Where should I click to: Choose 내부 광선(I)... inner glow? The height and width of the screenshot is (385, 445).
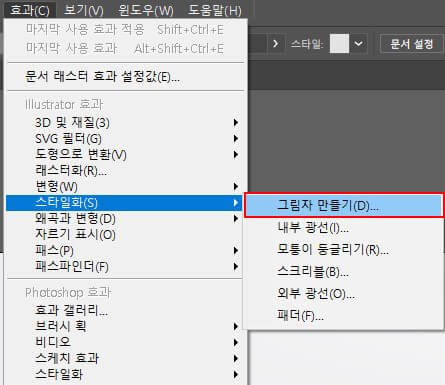(344, 228)
